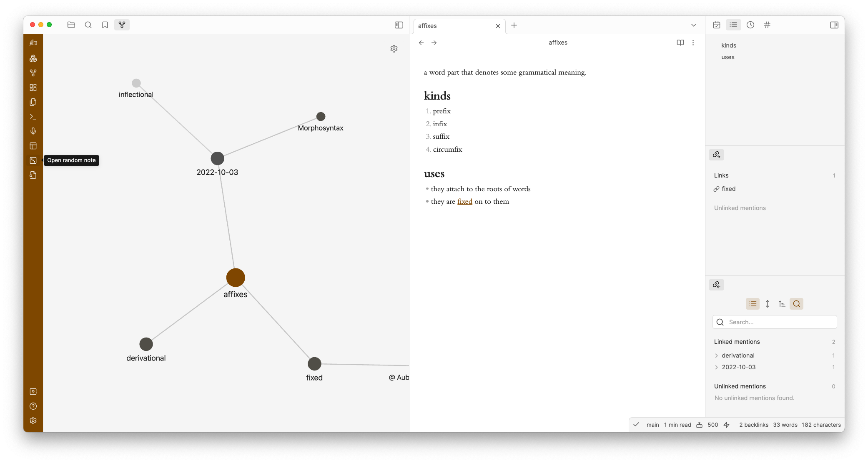The height and width of the screenshot is (463, 868).
Task: Click the stacked cubes ribbon icon
Action: point(33,58)
